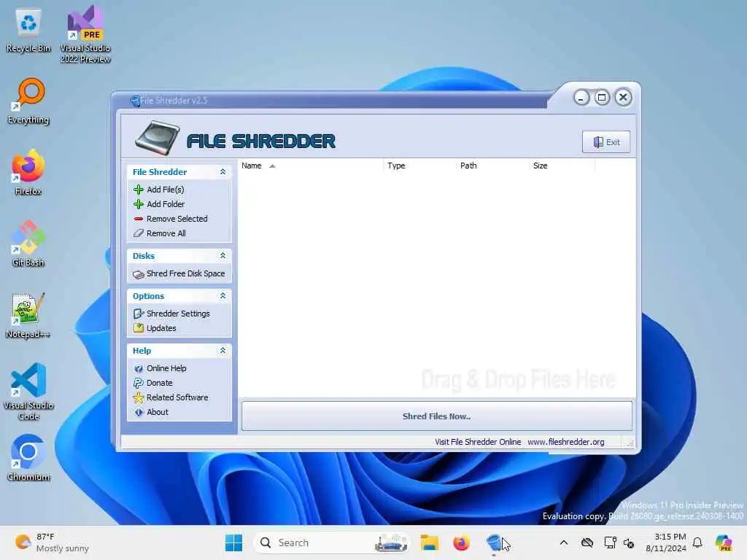Screen dimensions: 747x560
Task: Click File Shredder icon in the taskbar
Action: point(494,542)
